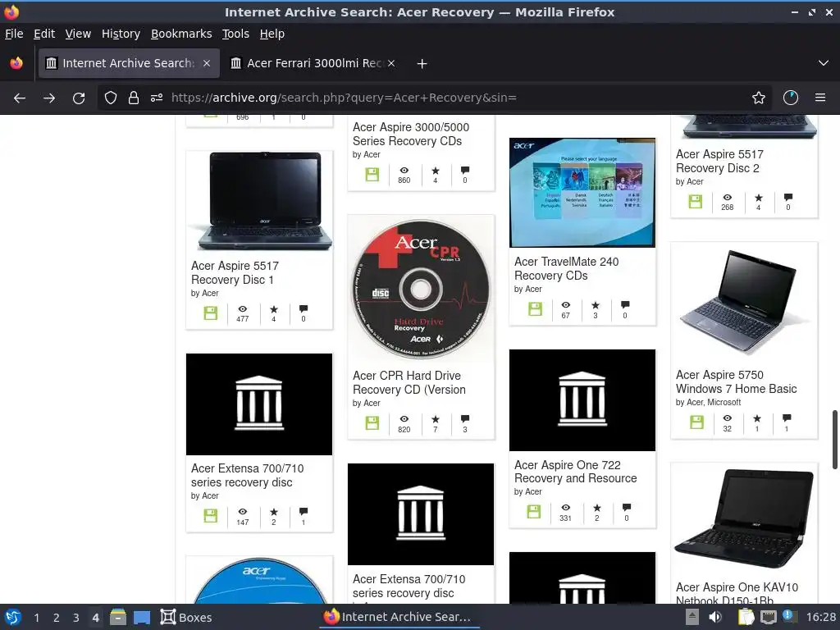Image resolution: width=840 pixels, height=630 pixels.
Task: Click the Aspire 5750 laptop thumbnail
Action: tap(744, 301)
